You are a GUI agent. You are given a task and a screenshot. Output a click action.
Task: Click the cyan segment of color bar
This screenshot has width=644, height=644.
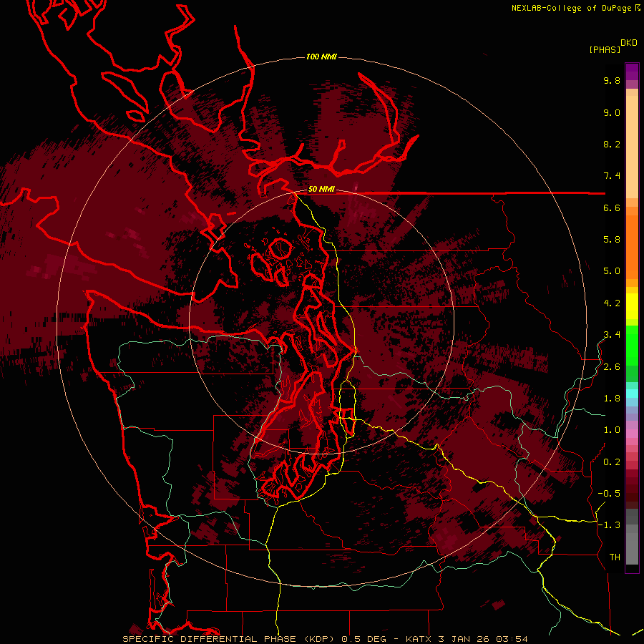tap(632, 394)
